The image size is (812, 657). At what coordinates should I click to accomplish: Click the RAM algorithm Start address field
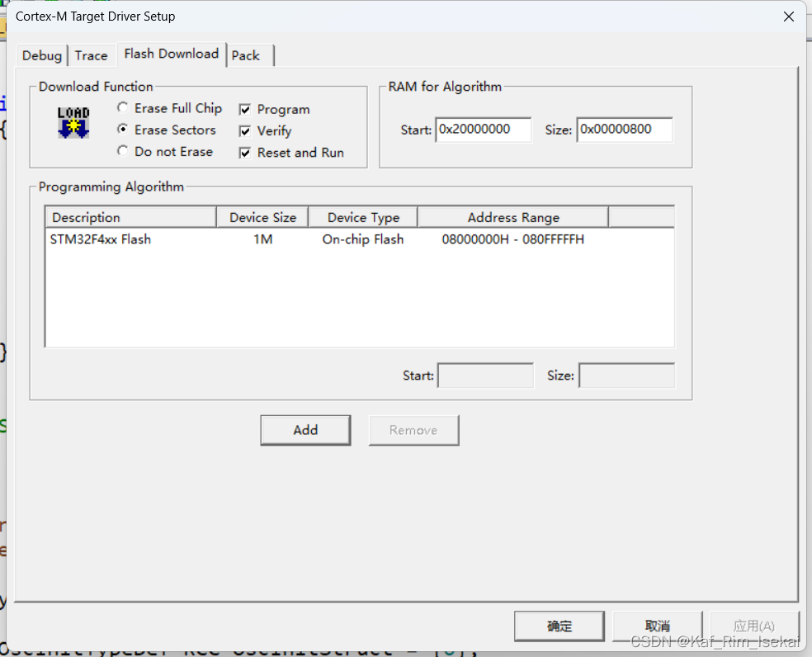point(483,130)
